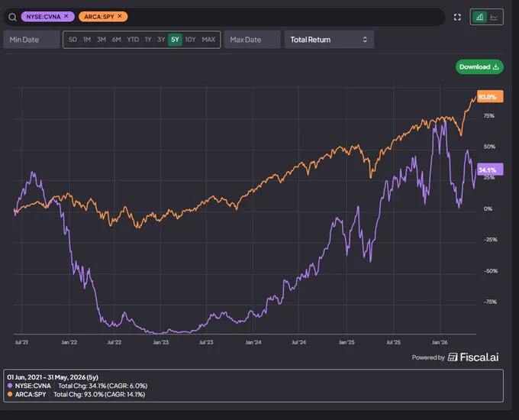The image size is (519, 420).
Task: Remove the NYSE:CVNA ticker chip
Action: [66, 16]
